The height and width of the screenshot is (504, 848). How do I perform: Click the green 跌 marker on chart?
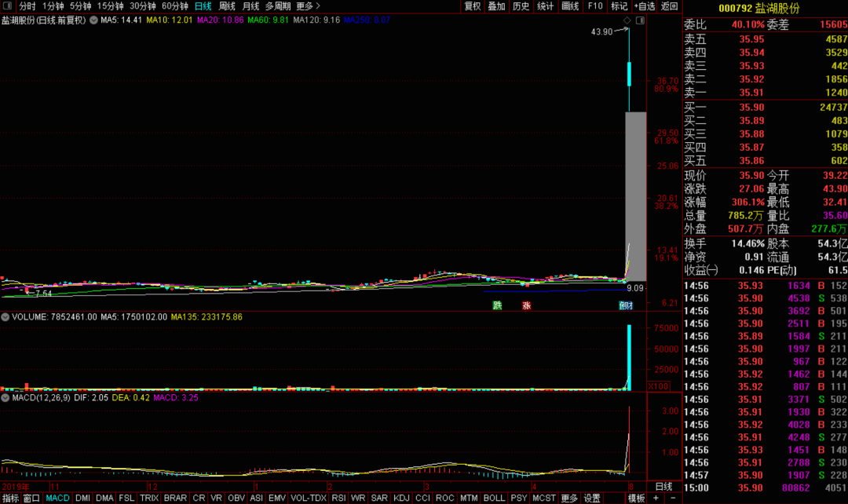[497, 305]
